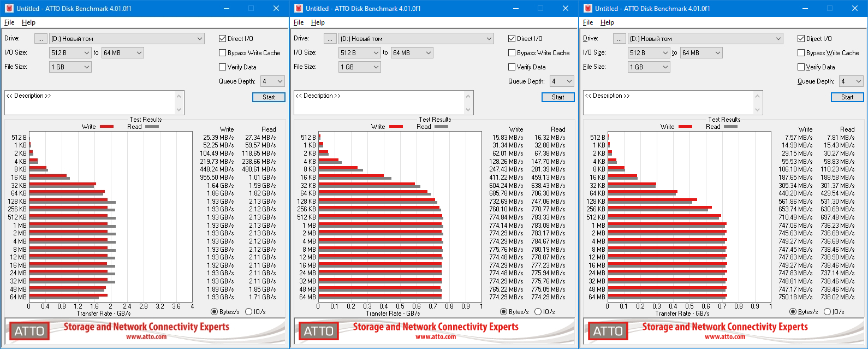
Task: Open the Drive dropdown in the middle window
Action: click(x=416, y=39)
